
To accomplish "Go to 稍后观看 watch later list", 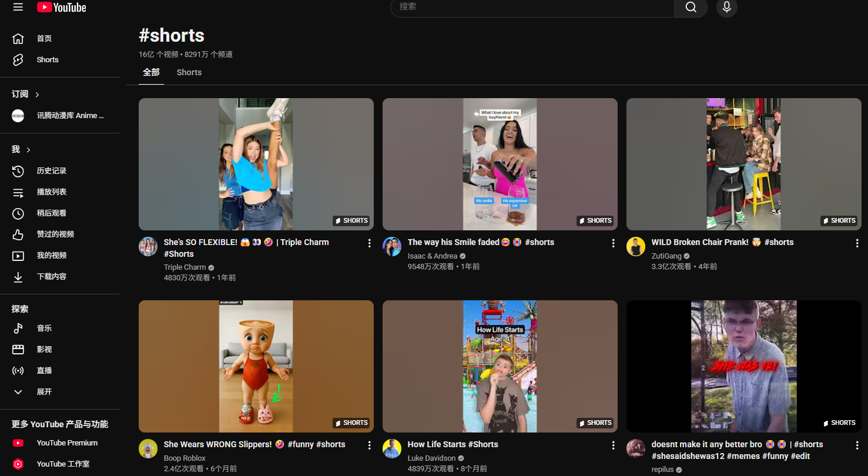I will [53, 213].
